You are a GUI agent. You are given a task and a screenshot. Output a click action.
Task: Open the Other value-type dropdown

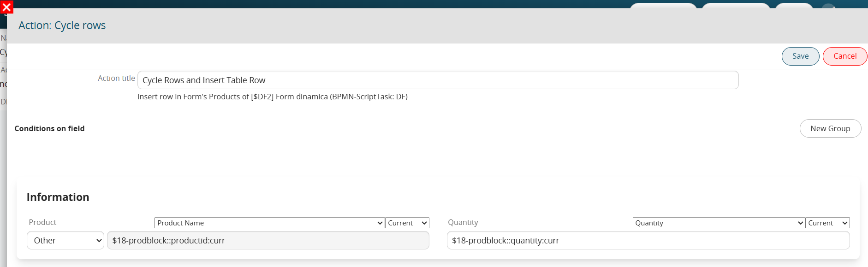click(65, 240)
